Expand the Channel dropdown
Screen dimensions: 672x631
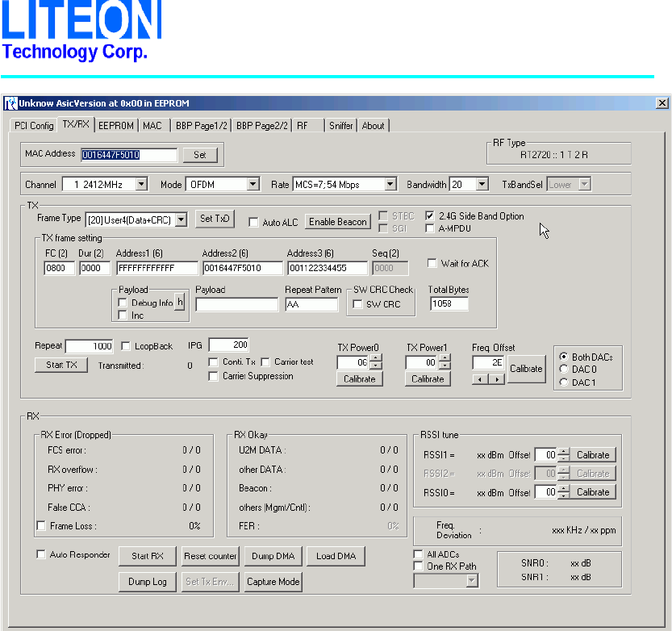point(141,184)
